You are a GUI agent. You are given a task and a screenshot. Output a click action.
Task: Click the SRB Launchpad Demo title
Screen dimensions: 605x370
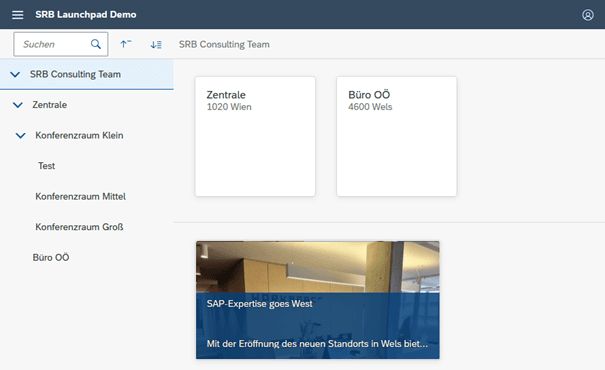(86, 15)
